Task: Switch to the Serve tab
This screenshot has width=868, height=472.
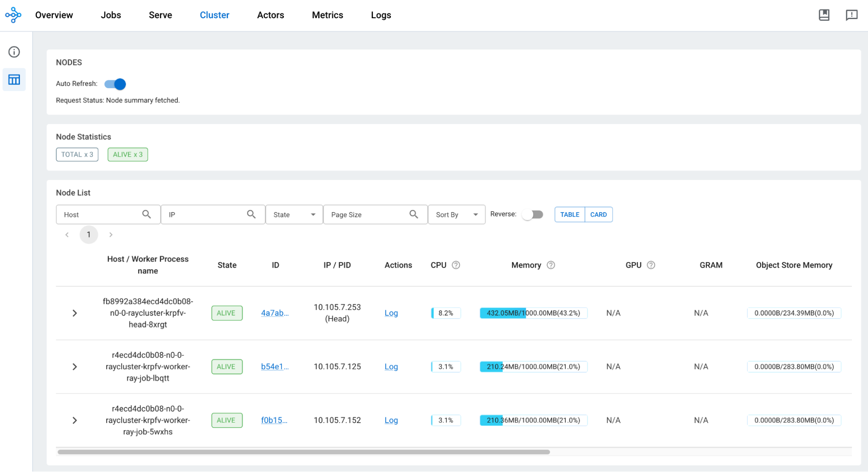Action: (x=160, y=15)
